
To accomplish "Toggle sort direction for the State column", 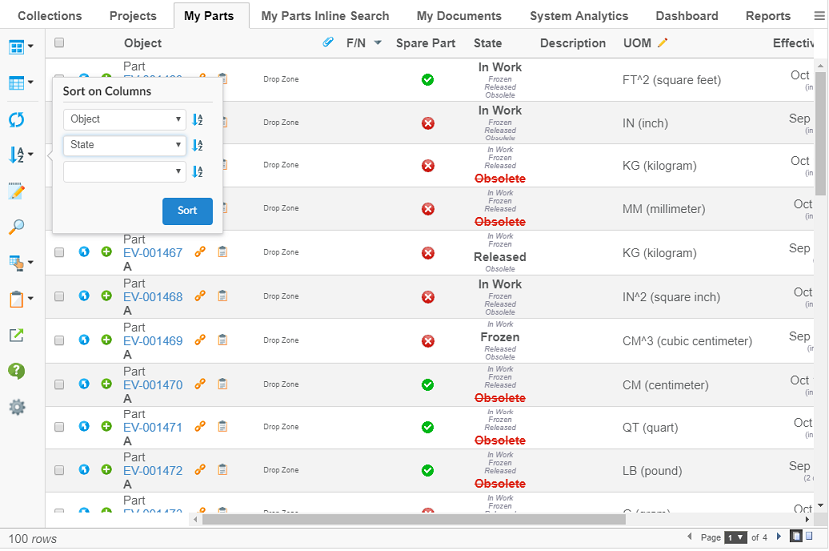I will [x=198, y=145].
